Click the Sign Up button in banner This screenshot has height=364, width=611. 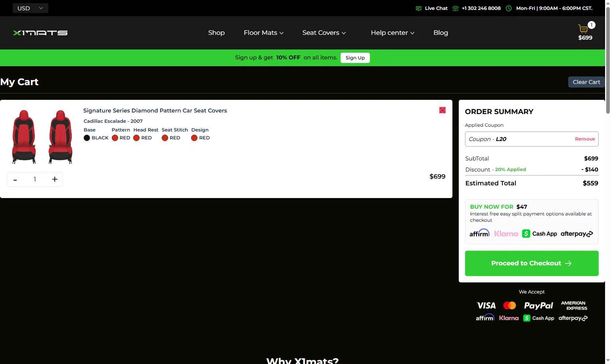(355, 58)
